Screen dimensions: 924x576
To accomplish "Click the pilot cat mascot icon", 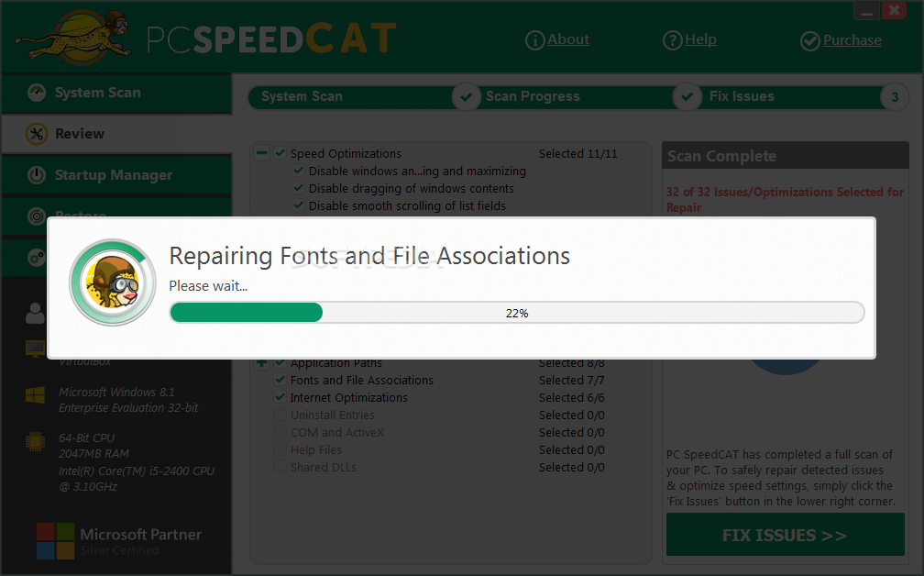I will click(113, 282).
